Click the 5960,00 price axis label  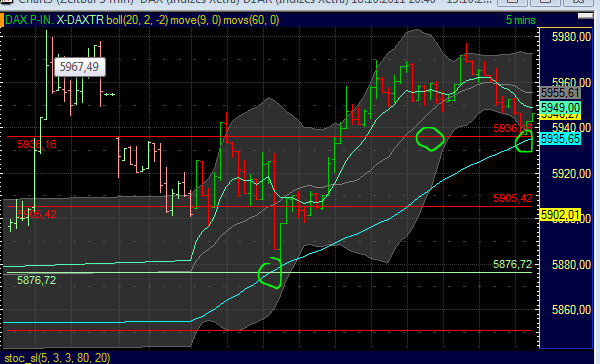pos(571,82)
